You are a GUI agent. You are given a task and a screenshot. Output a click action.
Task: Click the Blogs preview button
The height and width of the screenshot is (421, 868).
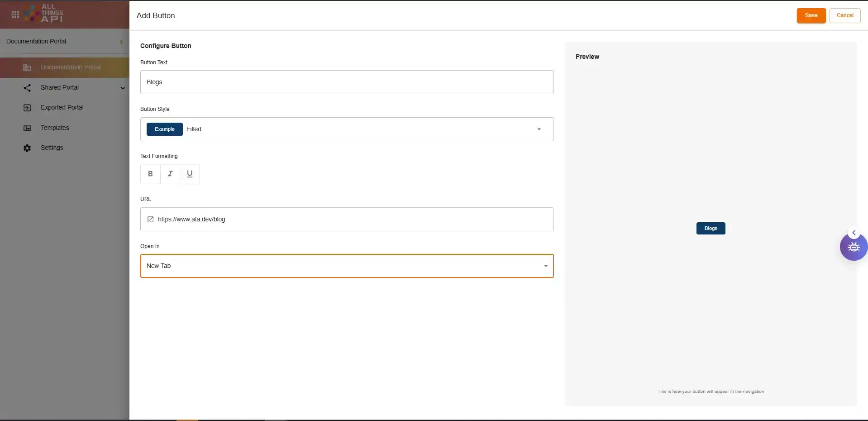point(711,229)
